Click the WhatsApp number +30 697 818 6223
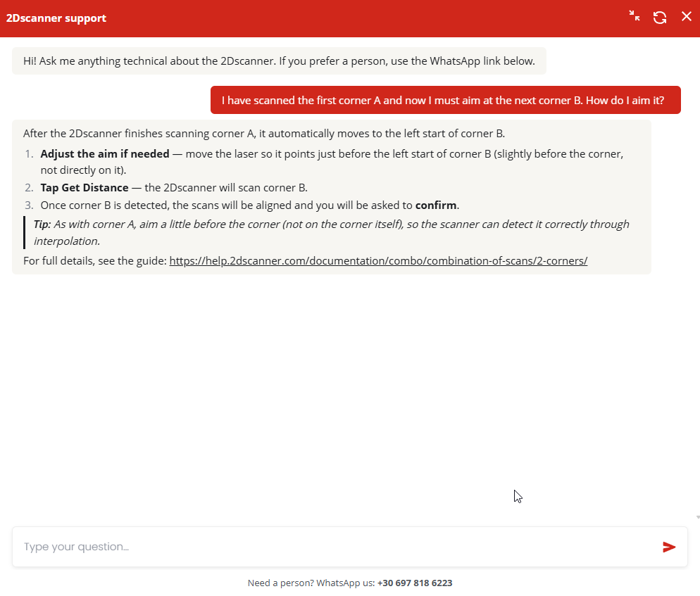 [415, 583]
